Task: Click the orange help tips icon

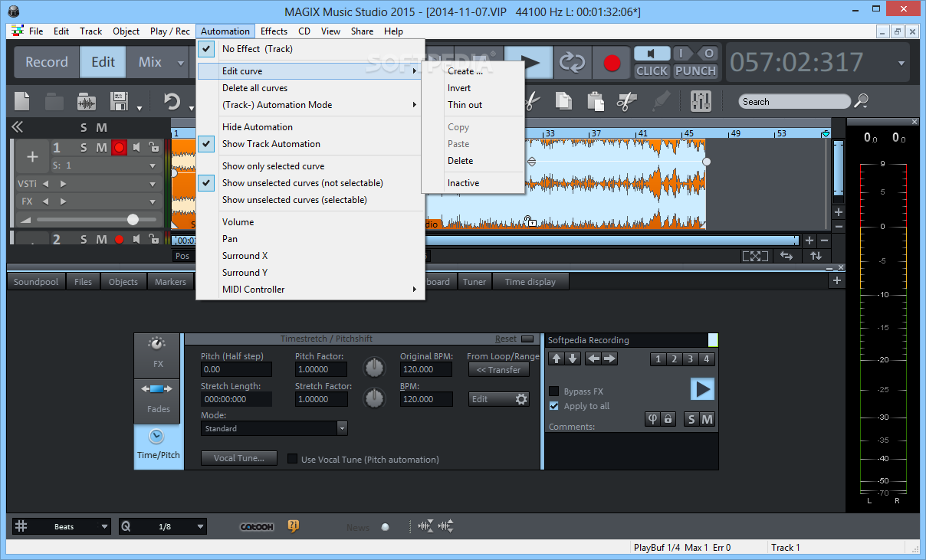Action: pyautogui.click(x=293, y=526)
